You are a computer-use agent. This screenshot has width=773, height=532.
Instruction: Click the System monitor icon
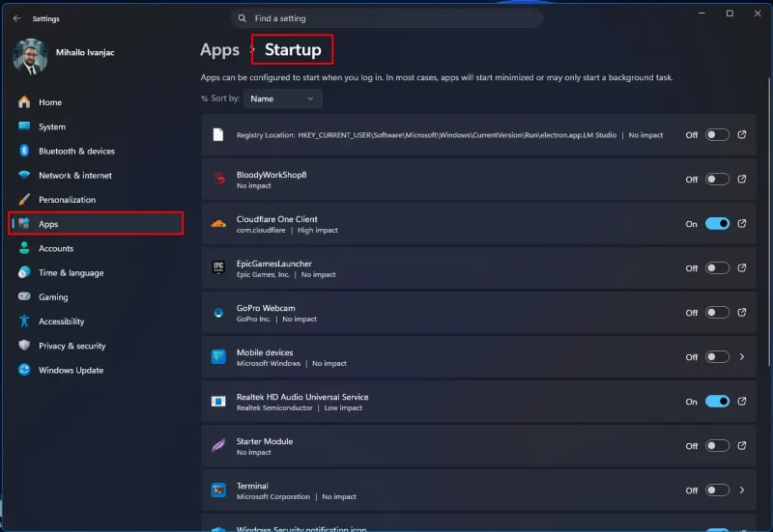click(x=24, y=126)
